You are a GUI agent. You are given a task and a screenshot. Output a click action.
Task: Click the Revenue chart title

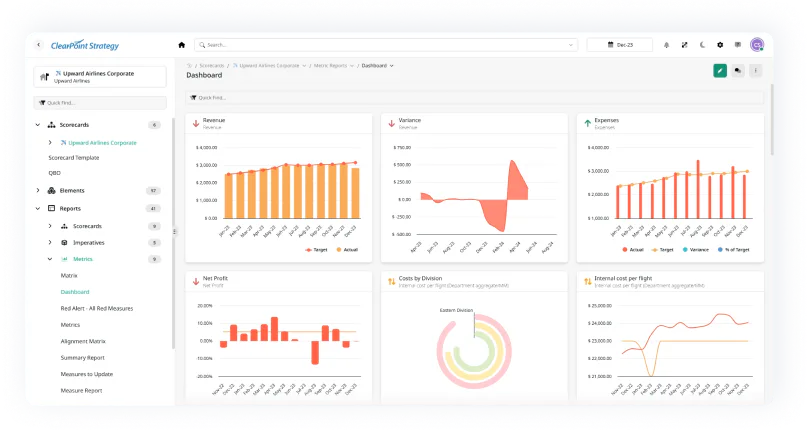click(x=214, y=120)
